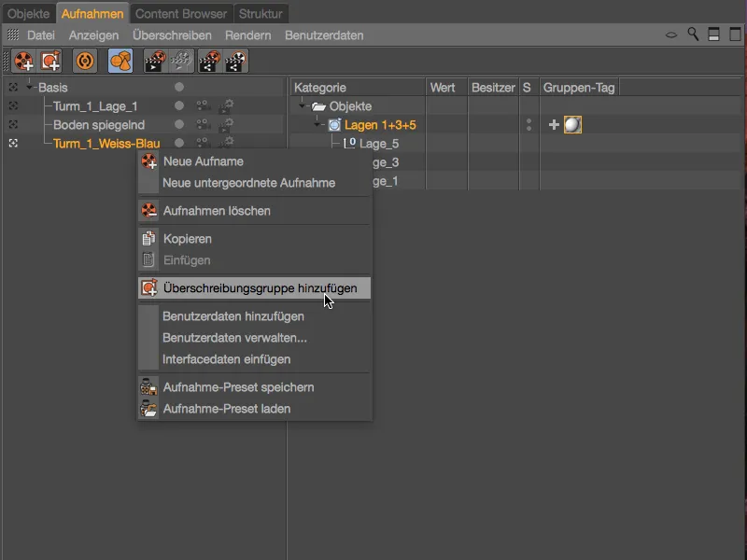Choose Aufnahmen löschen
The image size is (747, 560).
(x=254, y=211)
